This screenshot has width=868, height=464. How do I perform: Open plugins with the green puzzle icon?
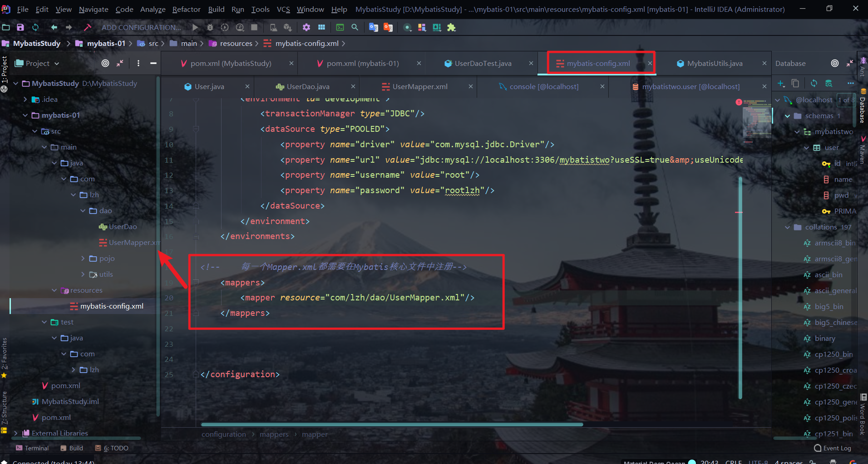pos(451,27)
